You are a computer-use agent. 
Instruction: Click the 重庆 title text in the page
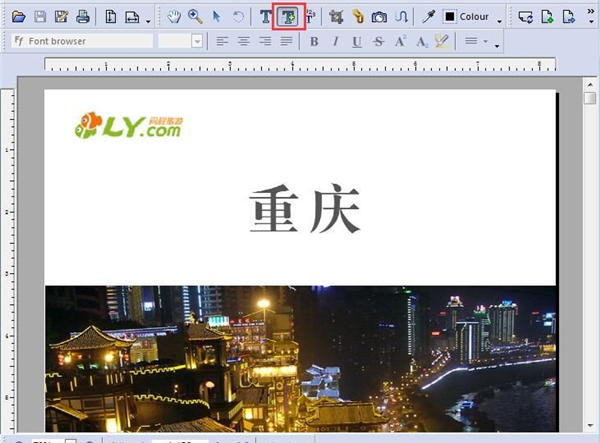[x=305, y=208]
